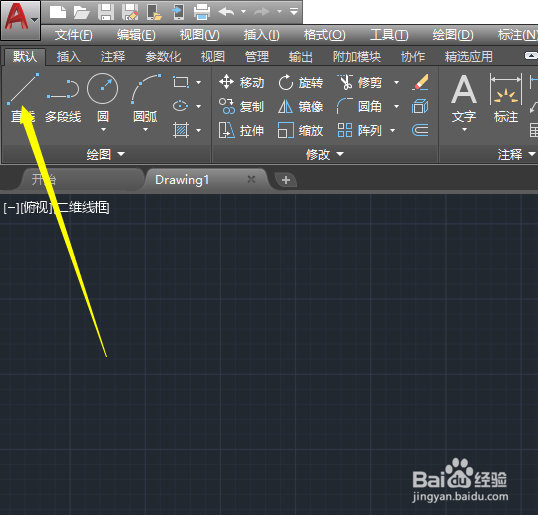Create a new drawing from quick access toolbar
This screenshot has height=515, width=538.
click(x=58, y=12)
